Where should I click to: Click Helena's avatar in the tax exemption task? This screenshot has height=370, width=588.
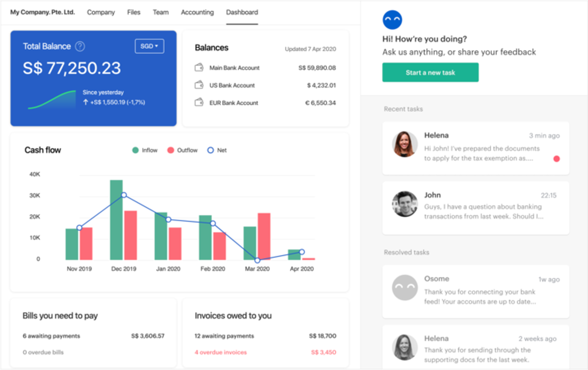[405, 144]
